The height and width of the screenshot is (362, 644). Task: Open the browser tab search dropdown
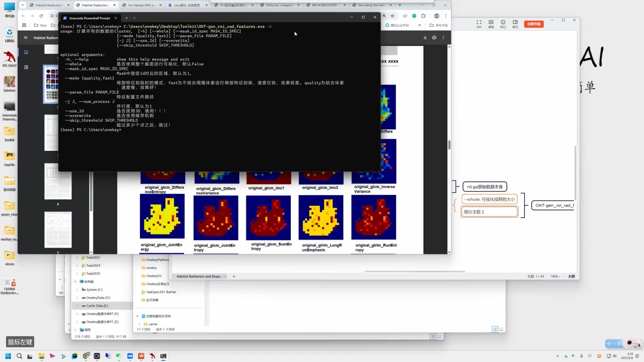point(22,5)
